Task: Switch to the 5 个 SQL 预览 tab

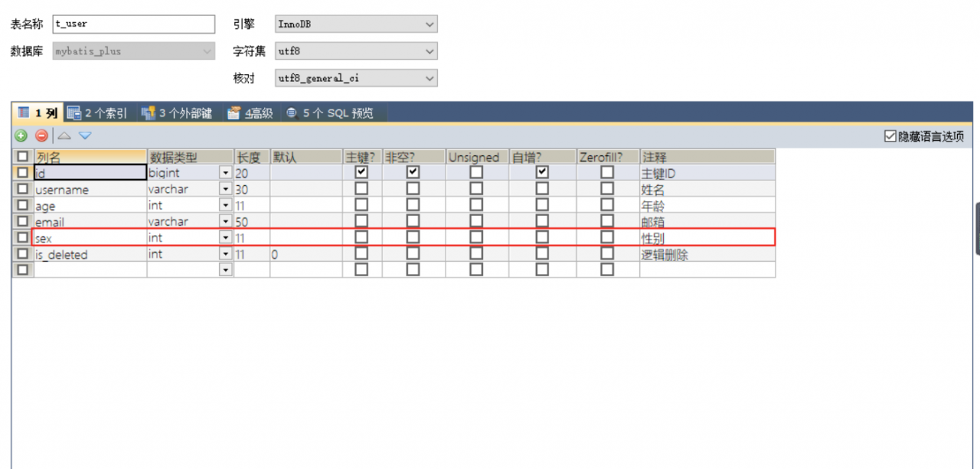Action: tap(330, 113)
